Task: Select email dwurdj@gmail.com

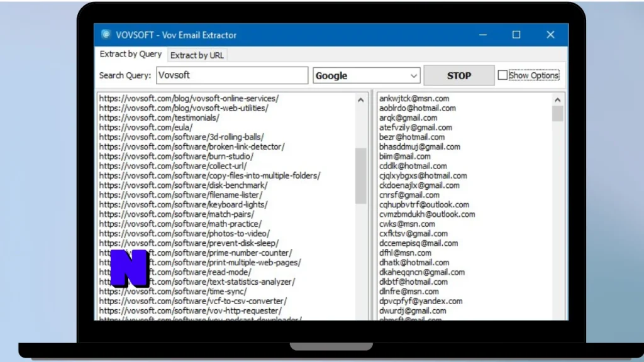Action: click(x=413, y=310)
